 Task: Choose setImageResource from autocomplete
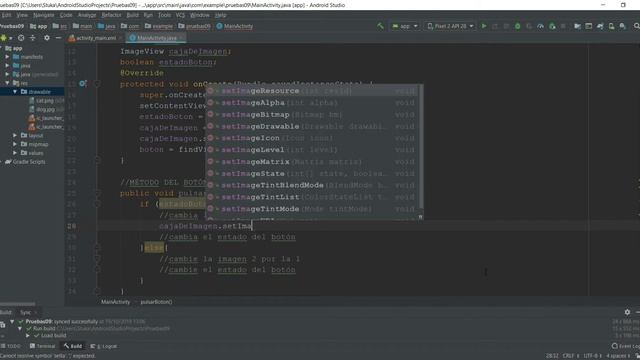[x=313, y=91]
